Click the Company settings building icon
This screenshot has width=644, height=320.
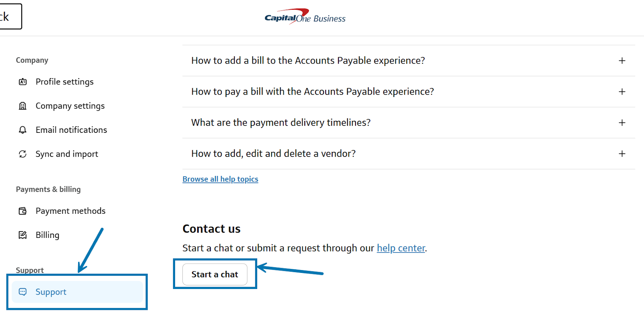(x=23, y=106)
